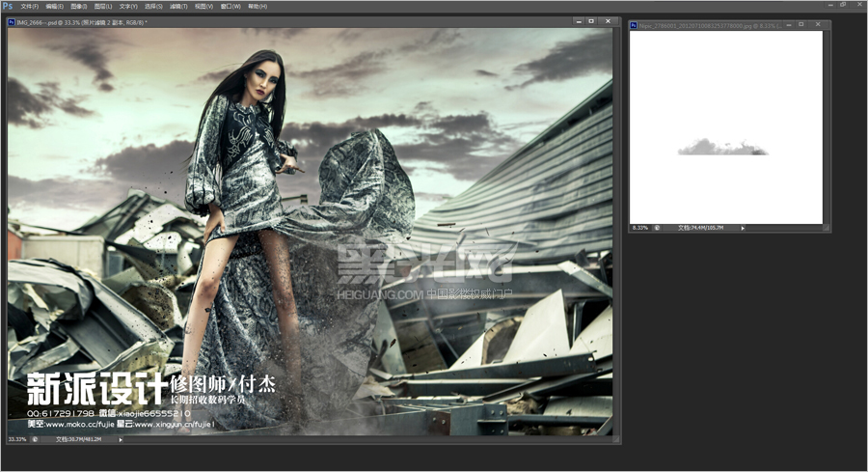Minimize the IMG_2666 document window
The image size is (868, 472).
tap(579, 21)
